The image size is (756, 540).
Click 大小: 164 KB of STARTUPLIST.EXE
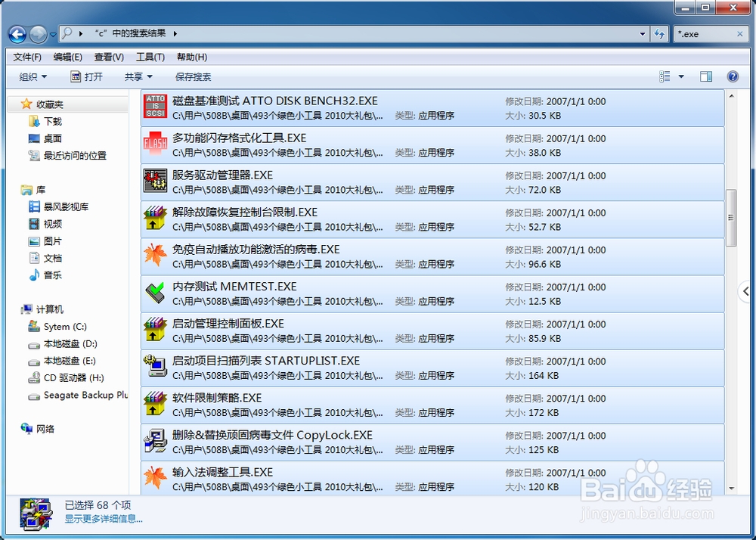532,376
